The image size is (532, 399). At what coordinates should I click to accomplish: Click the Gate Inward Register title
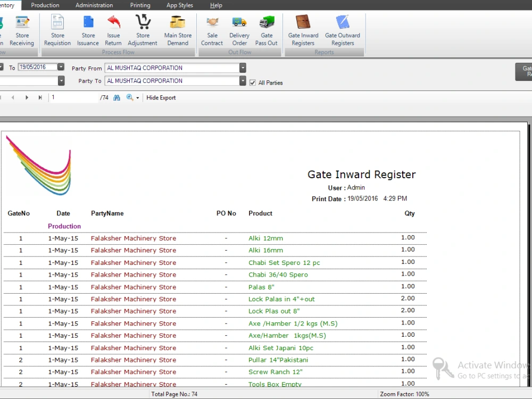coord(361,174)
